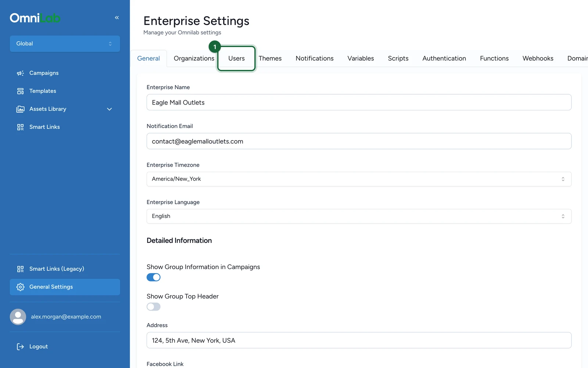Select the Scripts tab
This screenshot has height=368, width=588.
tap(398, 59)
